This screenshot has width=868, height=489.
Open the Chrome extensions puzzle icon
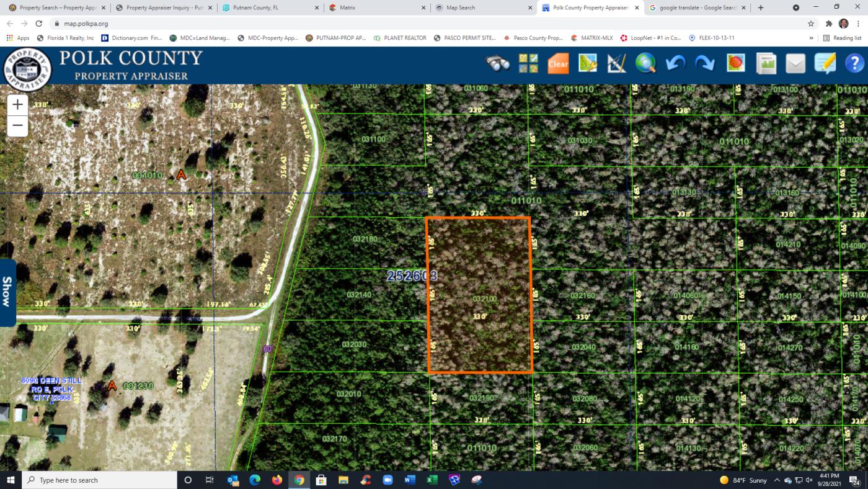(x=829, y=24)
